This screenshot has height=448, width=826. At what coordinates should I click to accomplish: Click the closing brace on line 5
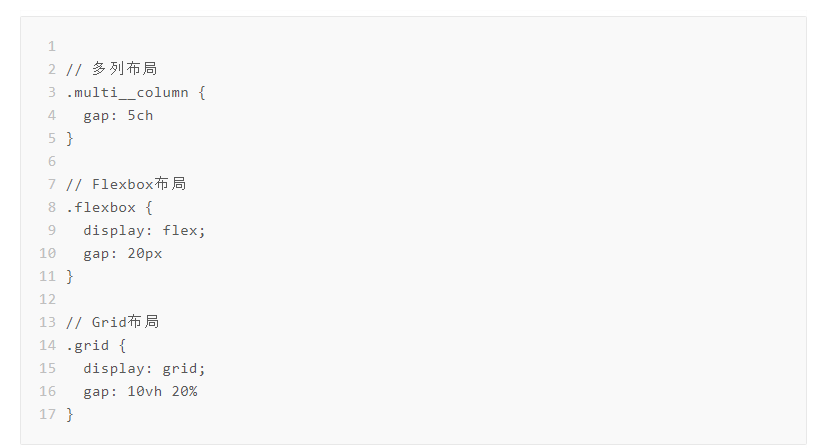point(70,139)
